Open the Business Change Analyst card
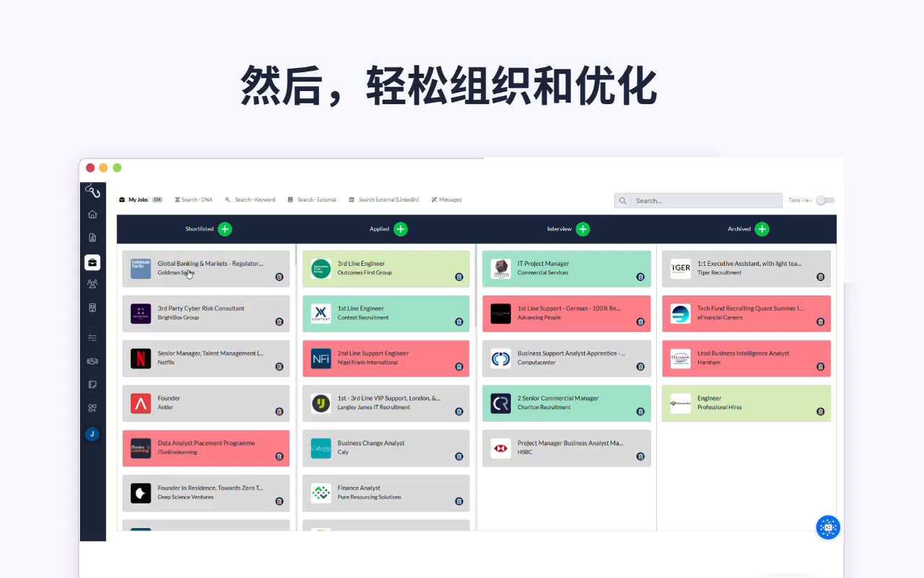This screenshot has height=578, width=924. pos(385,448)
